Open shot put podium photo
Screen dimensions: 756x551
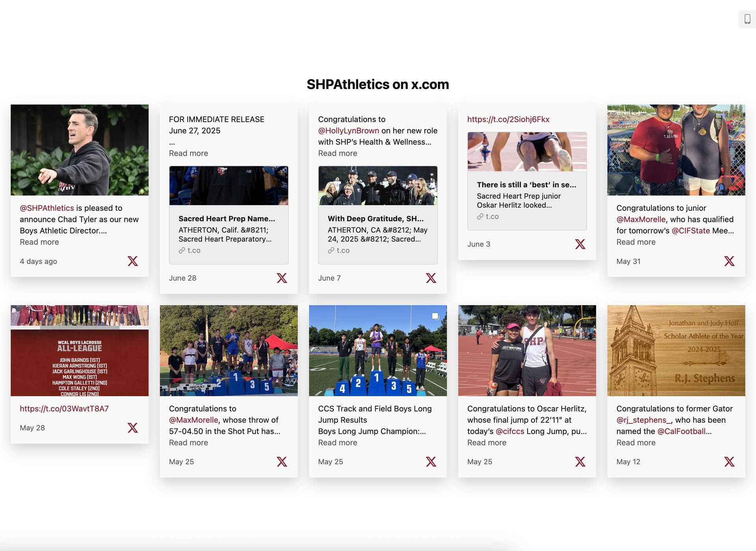229,351
